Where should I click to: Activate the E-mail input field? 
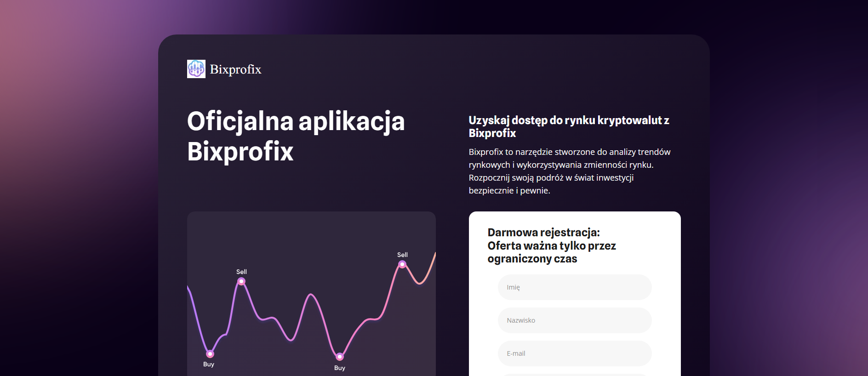(x=575, y=353)
